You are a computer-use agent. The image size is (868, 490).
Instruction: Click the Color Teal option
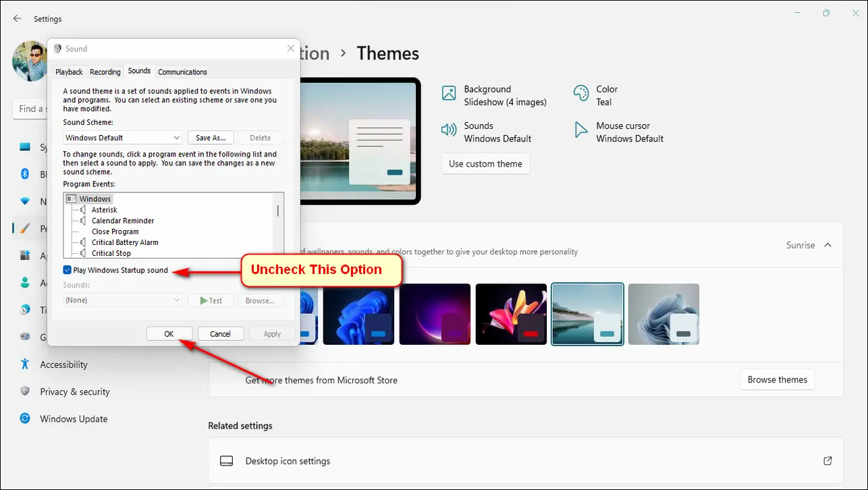pyautogui.click(x=595, y=95)
